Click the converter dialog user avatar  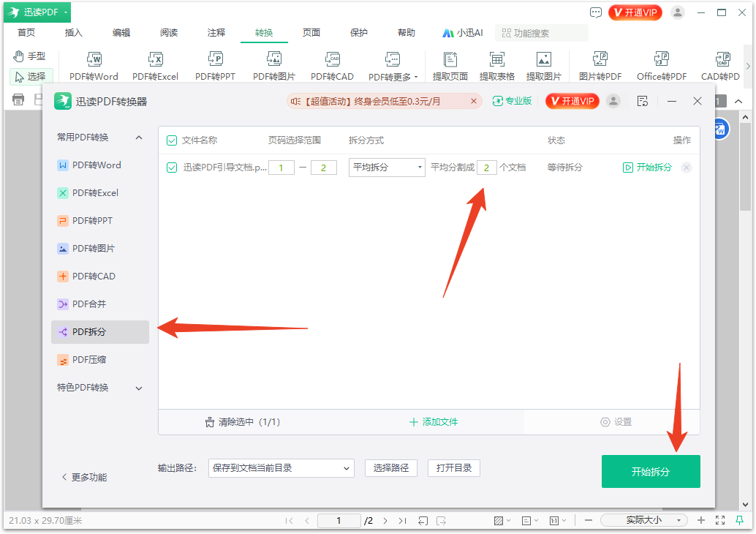[x=613, y=101]
